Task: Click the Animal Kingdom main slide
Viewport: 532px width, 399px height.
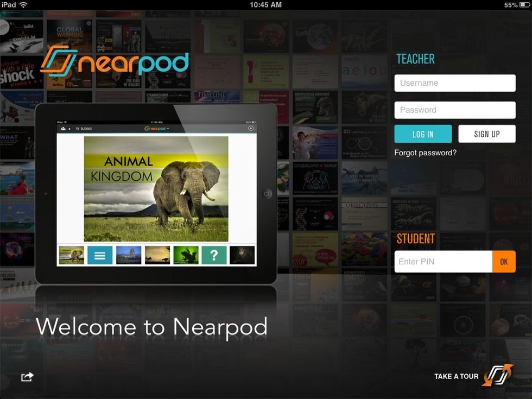Action: point(156,189)
